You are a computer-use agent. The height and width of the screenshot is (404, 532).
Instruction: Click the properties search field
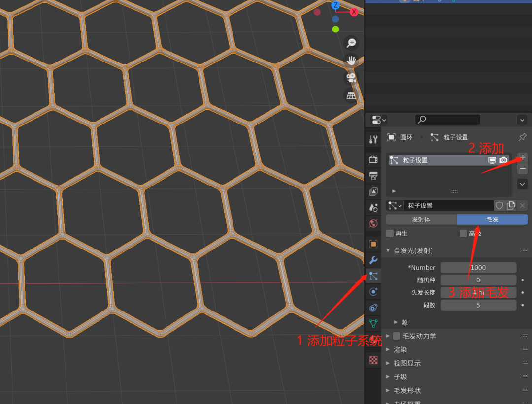447,120
